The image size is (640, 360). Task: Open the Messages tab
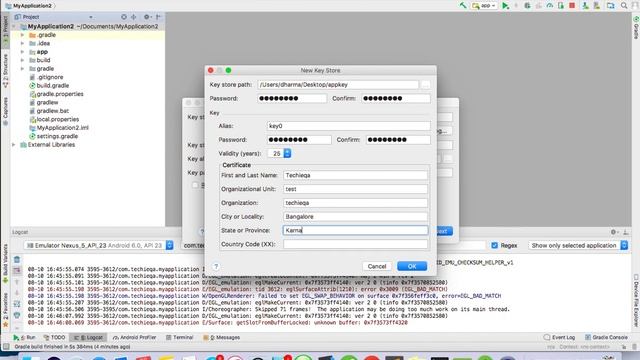[222, 338]
